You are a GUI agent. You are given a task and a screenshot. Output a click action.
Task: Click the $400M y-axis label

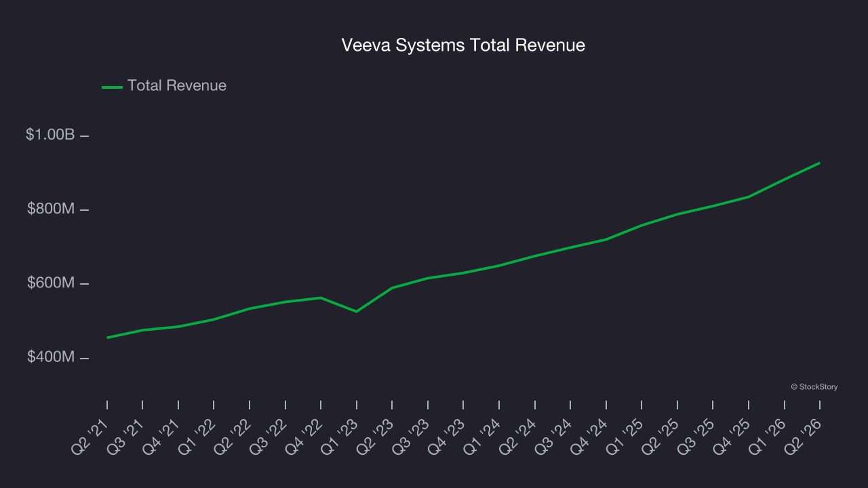tap(51, 357)
